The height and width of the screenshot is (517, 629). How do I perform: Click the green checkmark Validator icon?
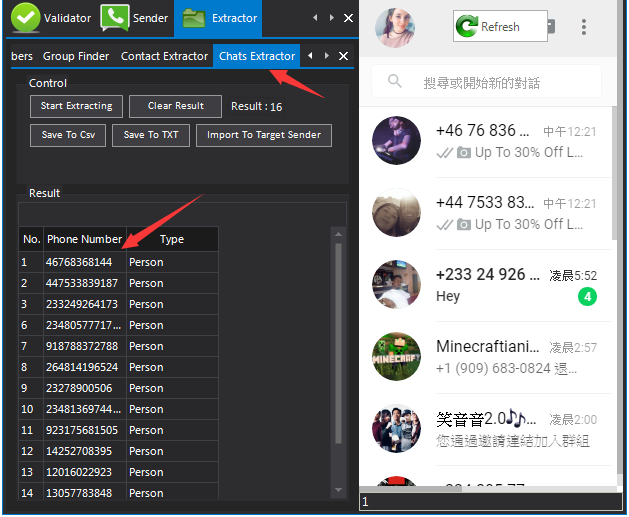26,18
